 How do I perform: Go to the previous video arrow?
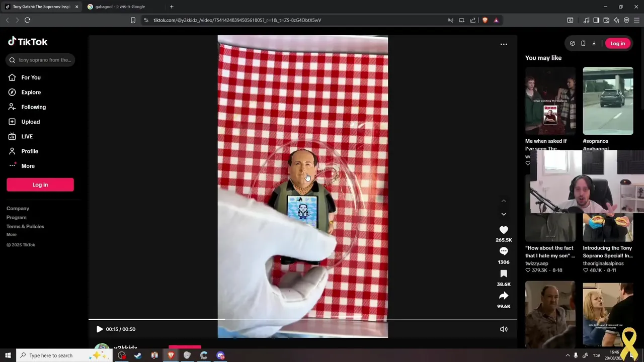coord(504,201)
